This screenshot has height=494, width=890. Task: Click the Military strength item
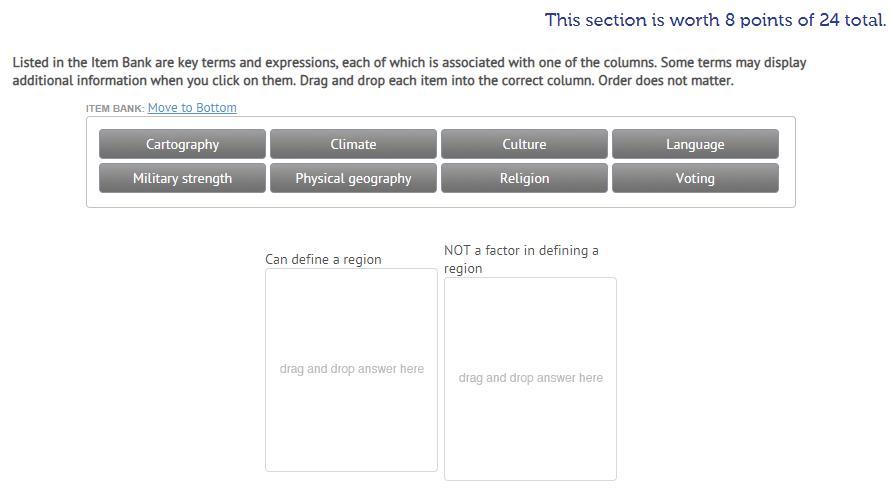click(182, 178)
